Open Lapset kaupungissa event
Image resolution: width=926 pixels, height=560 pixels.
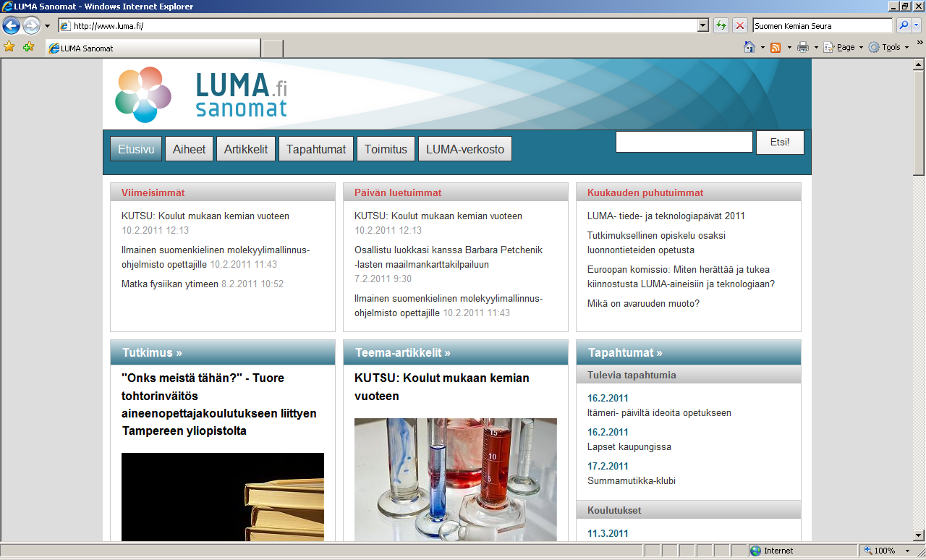click(x=629, y=446)
